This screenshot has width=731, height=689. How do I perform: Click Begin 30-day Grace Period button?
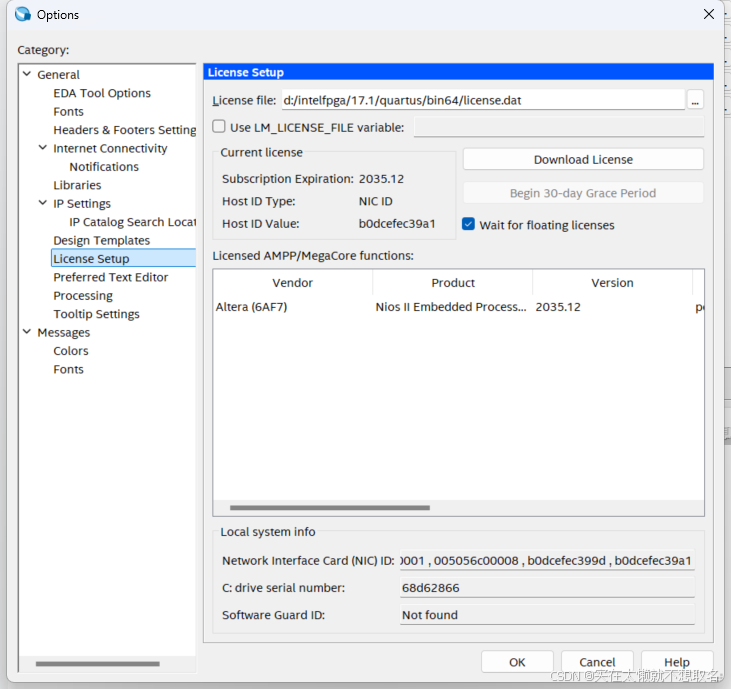point(583,193)
